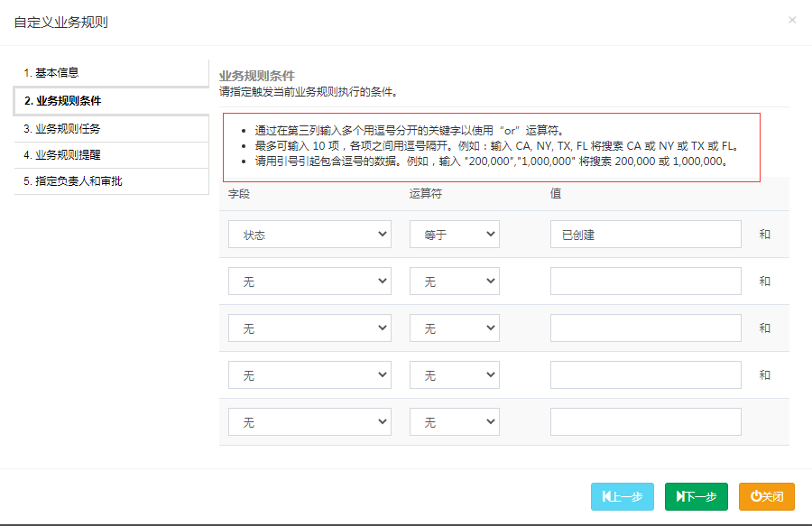Go to the 业务规则提醒 step

pos(111,155)
